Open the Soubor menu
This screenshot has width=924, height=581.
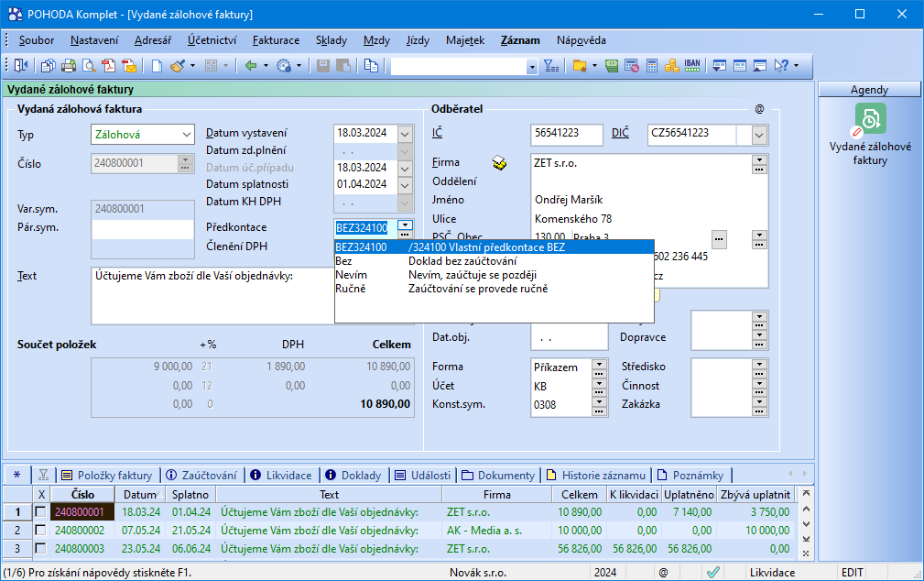point(37,40)
